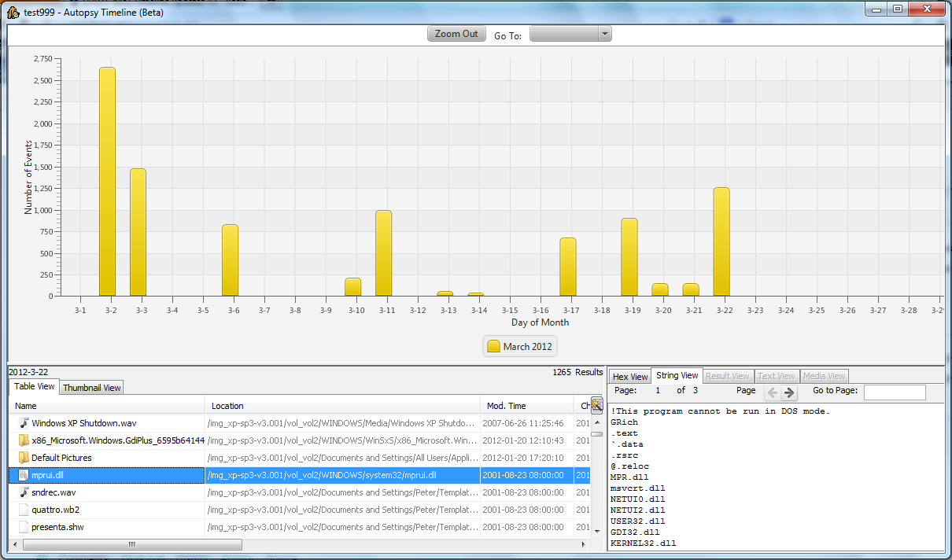
Task: Click folder icon beside x86_Microsoft.Windows.GdiPlus entry
Action: (x=24, y=440)
